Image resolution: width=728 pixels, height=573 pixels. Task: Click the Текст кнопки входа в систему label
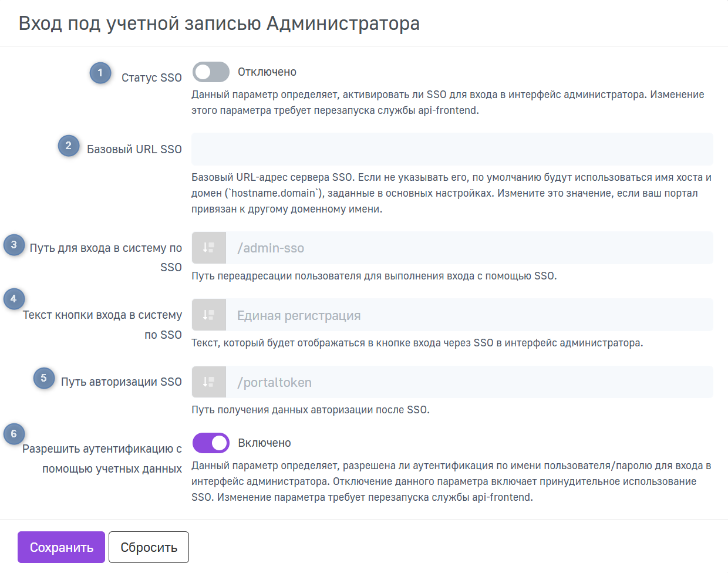pos(102,325)
